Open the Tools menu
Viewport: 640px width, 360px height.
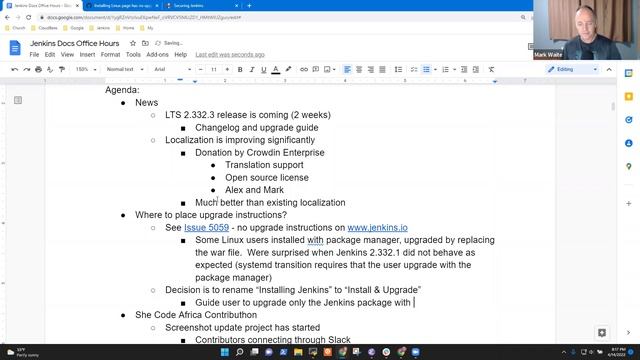133,54
